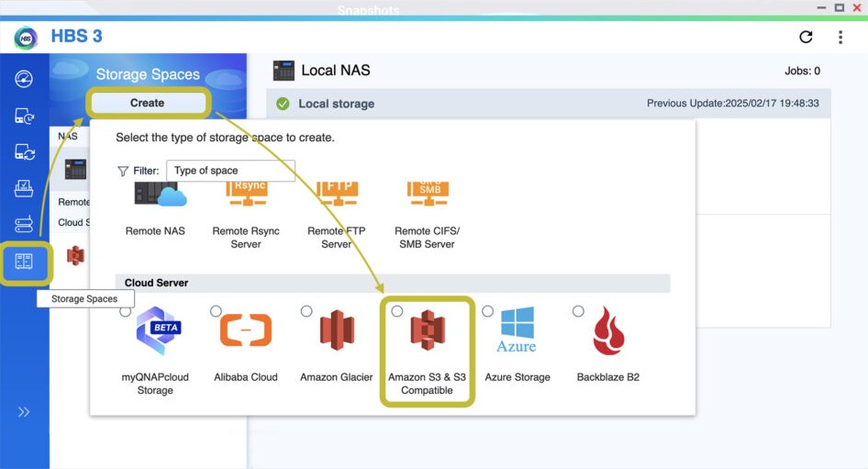Image resolution: width=868 pixels, height=469 pixels.
Task: Click the Previous Update timestamp
Action: [x=733, y=104]
